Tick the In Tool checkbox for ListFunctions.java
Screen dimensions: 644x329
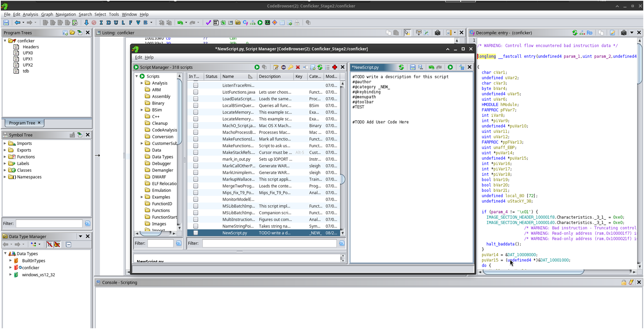pos(196,92)
